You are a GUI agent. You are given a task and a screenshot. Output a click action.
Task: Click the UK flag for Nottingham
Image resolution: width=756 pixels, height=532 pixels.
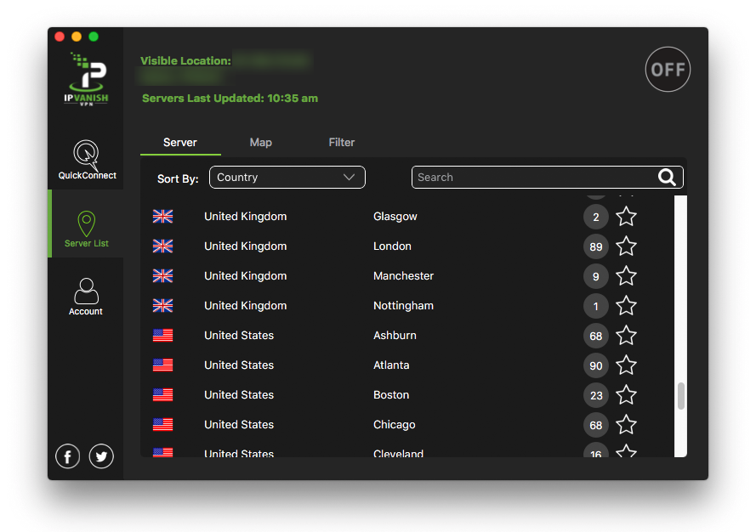pos(163,305)
